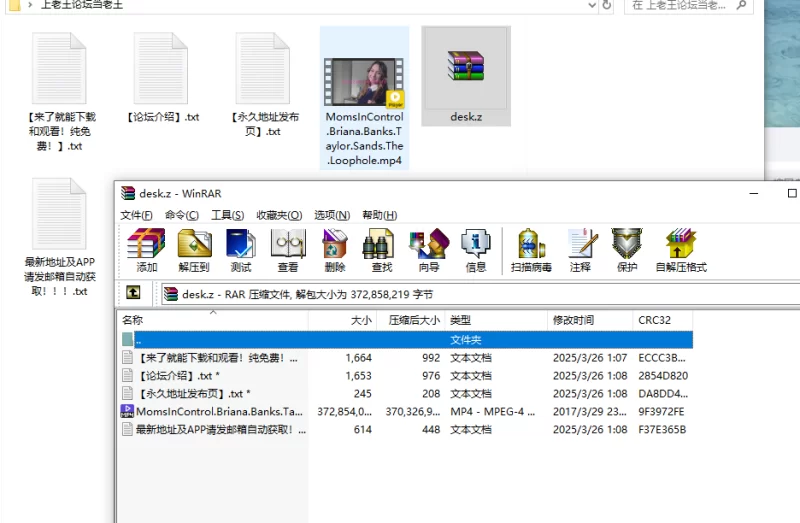800x523 pixels.
Task: Sort by 名称 column header
Action: tap(213, 320)
